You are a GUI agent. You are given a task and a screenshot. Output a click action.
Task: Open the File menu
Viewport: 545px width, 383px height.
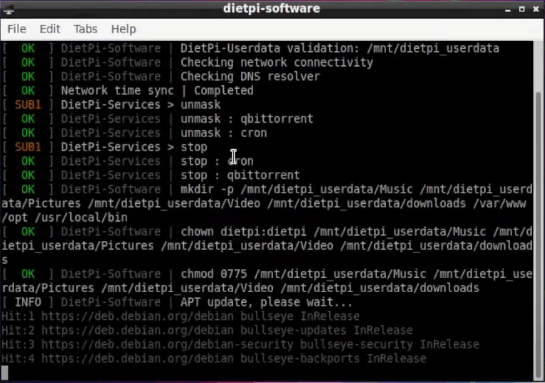17,29
